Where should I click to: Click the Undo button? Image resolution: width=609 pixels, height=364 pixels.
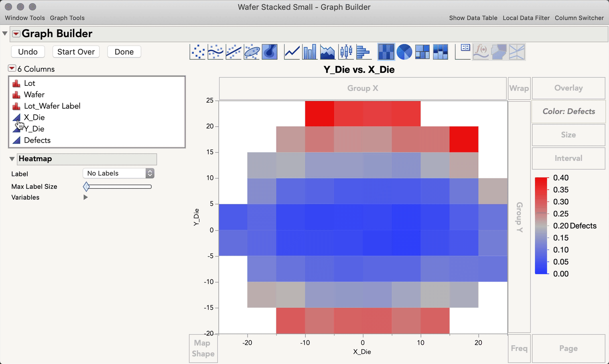pyautogui.click(x=28, y=52)
